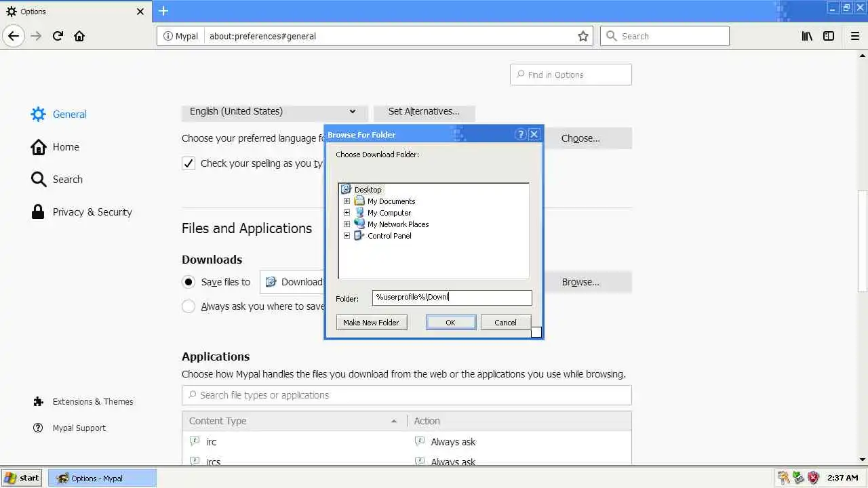Screen dimensions: 868x488
Task: Click the Mypal Support link
Action: pyautogui.click(x=79, y=428)
